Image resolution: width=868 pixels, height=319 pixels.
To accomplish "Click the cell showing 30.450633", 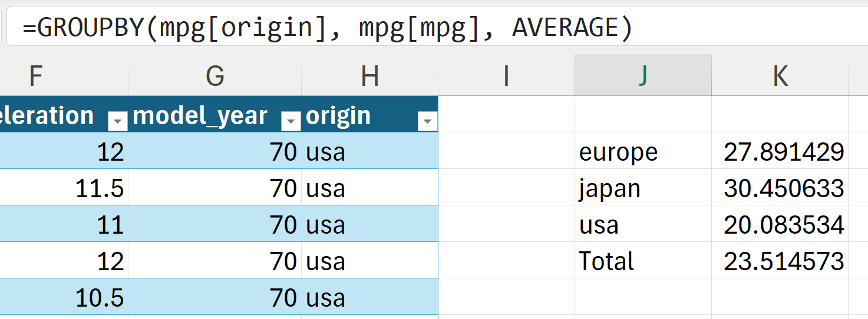I will pyautogui.click(x=780, y=188).
